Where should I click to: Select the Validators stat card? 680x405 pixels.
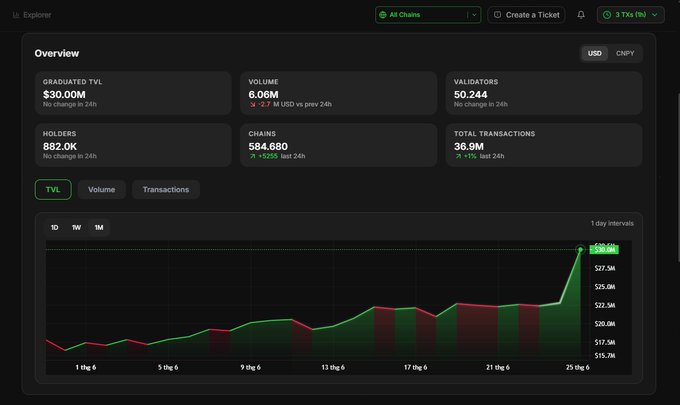pyautogui.click(x=544, y=93)
